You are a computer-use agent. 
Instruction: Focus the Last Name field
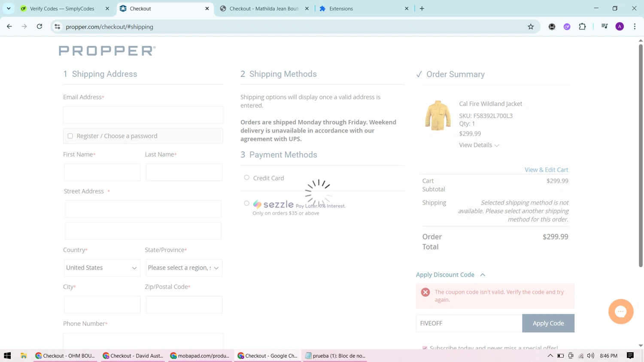click(x=184, y=172)
